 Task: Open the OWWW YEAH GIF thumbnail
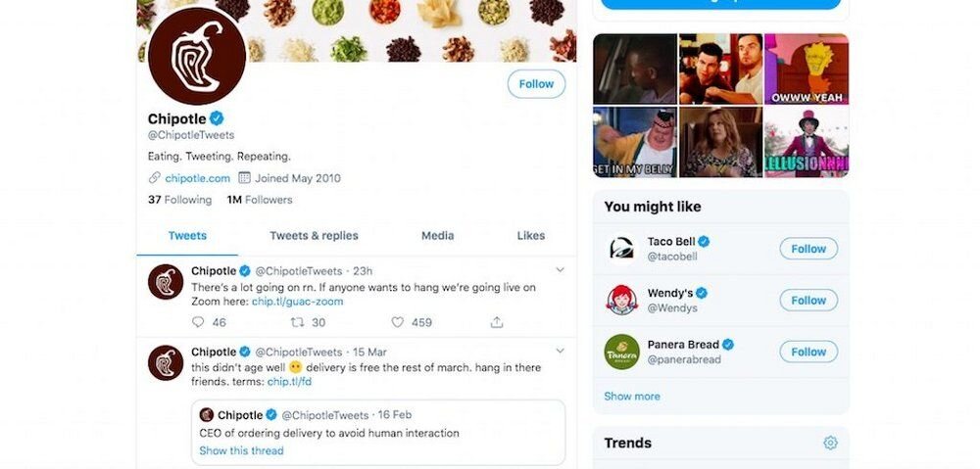(x=806, y=70)
